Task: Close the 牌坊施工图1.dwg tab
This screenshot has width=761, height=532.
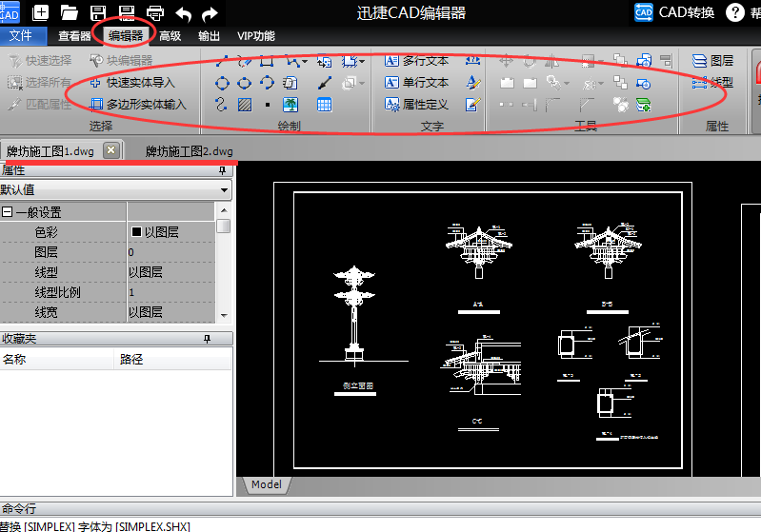Action: (111, 150)
